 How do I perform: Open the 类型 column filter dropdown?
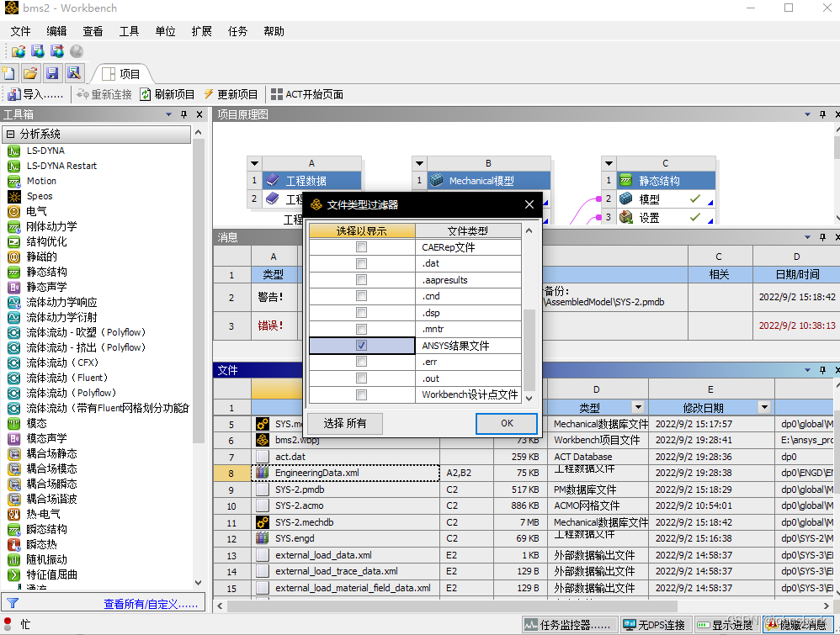[638, 407]
